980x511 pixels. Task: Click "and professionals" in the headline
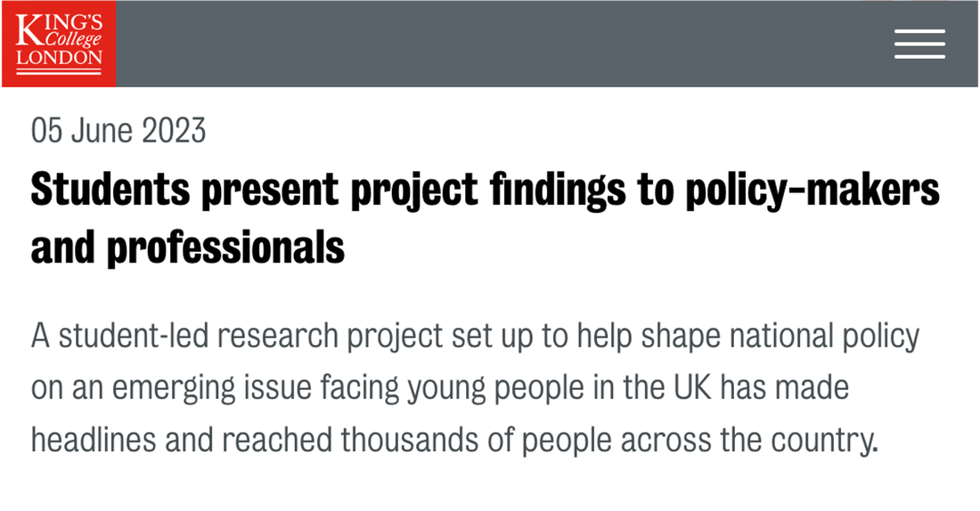(x=188, y=248)
